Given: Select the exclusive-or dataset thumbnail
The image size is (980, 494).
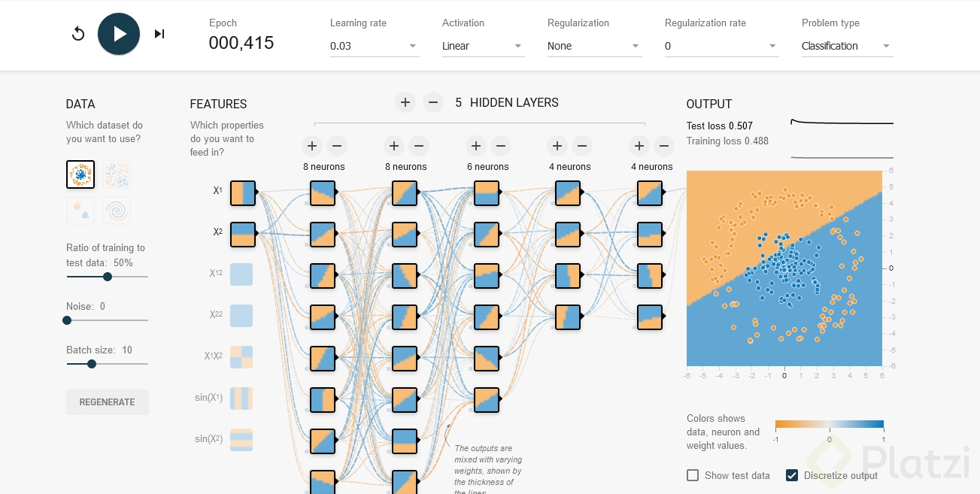Looking at the screenshot, I should (x=117, y=174).
